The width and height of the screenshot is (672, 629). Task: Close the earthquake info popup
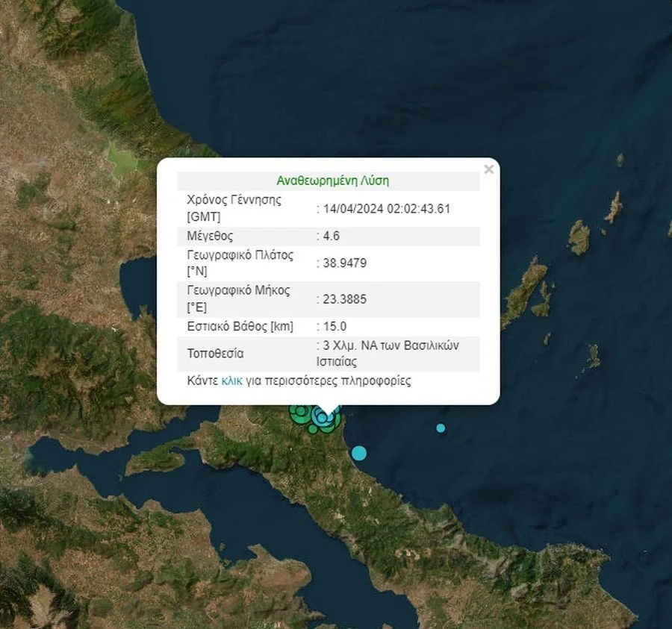[488, 169]
